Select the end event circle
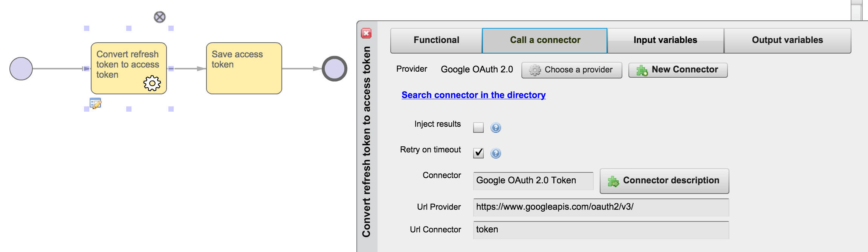This screenshot has width=868, height=252. [335, 69]
